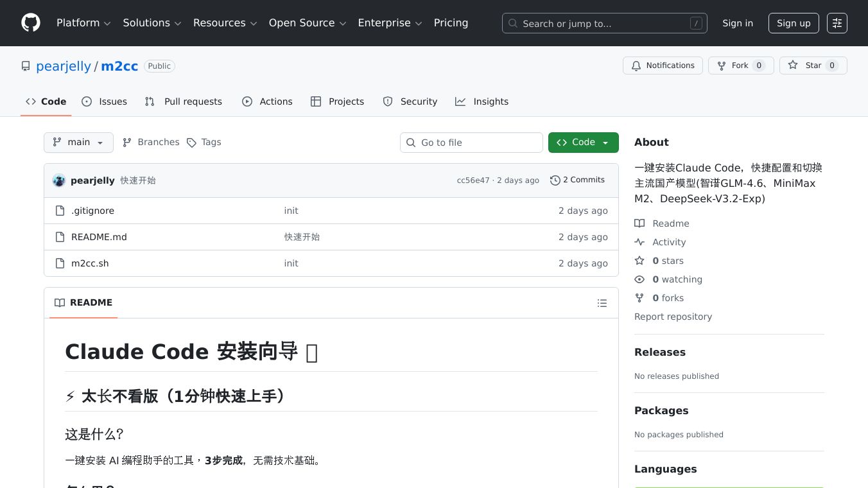Switch to the Issues tab

[x=105, y=101]
